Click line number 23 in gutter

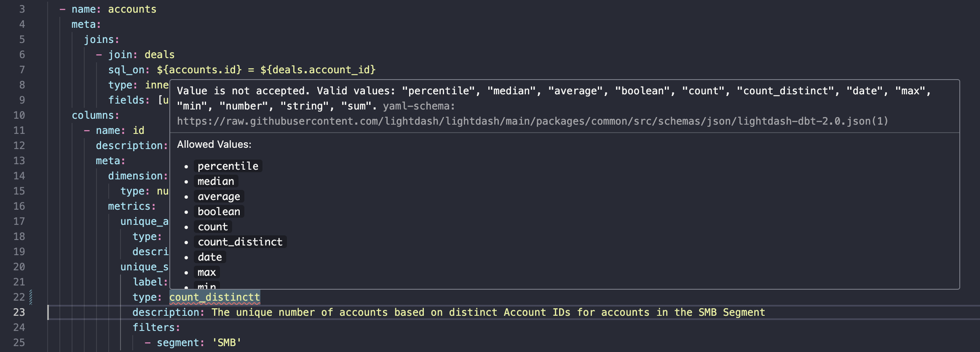[x=19, y=312]
